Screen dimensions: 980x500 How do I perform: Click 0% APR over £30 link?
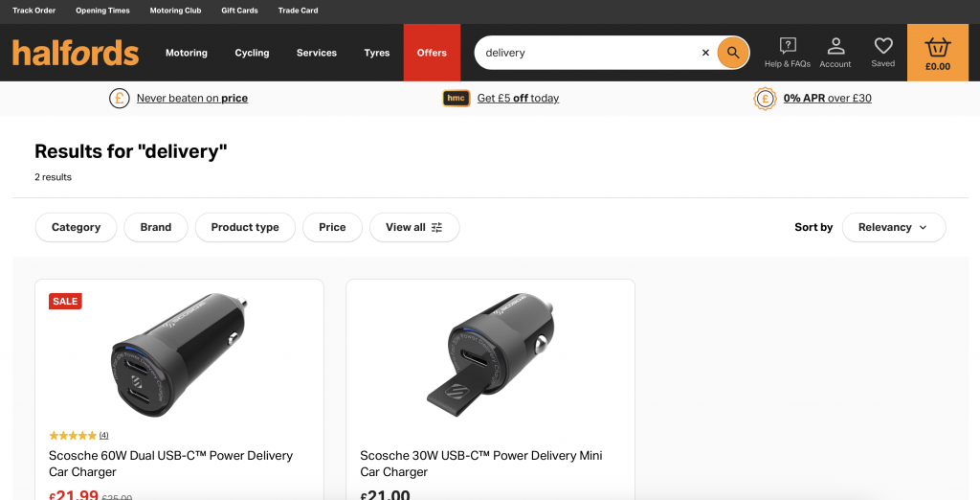[x=828, y=99]
